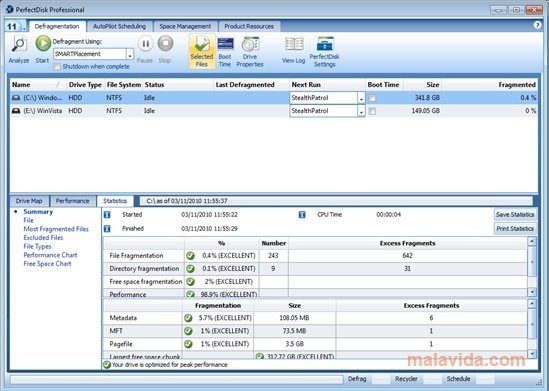Toggle the Selected Files option
Viewport: 549px width, 391px height.
point(202,52)
